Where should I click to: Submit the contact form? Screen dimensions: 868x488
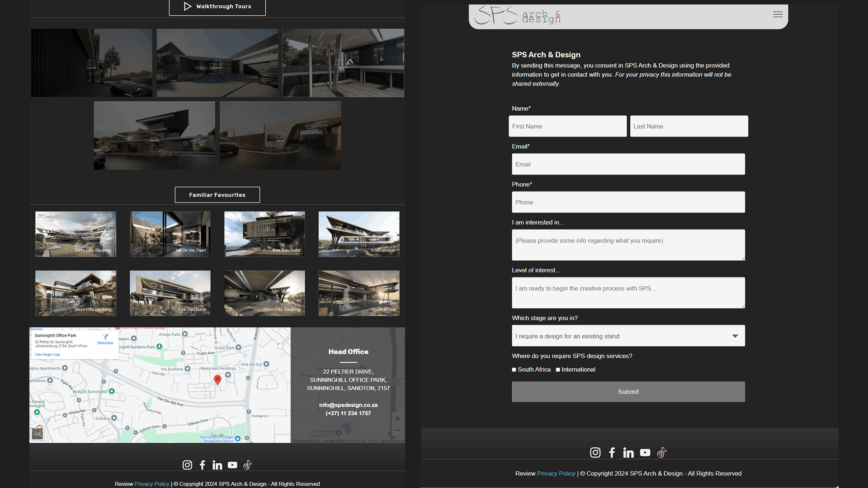pyautogui.click(x=628, y=392)
